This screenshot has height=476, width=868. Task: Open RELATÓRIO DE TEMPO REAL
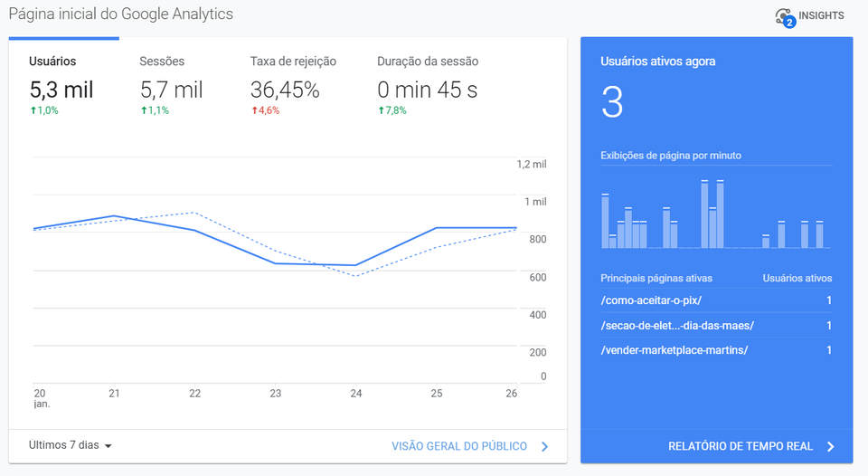741,446
